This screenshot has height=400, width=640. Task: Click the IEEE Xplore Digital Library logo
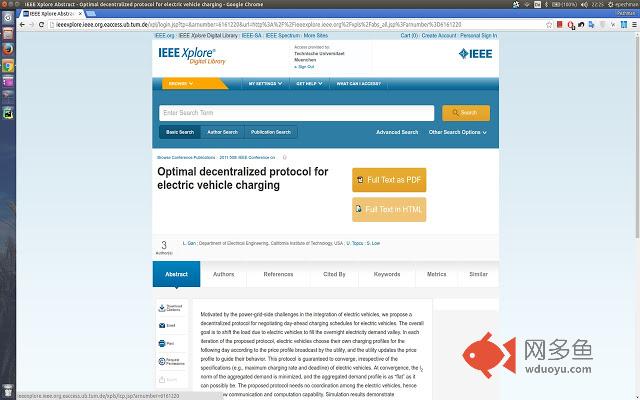point(191,56)
